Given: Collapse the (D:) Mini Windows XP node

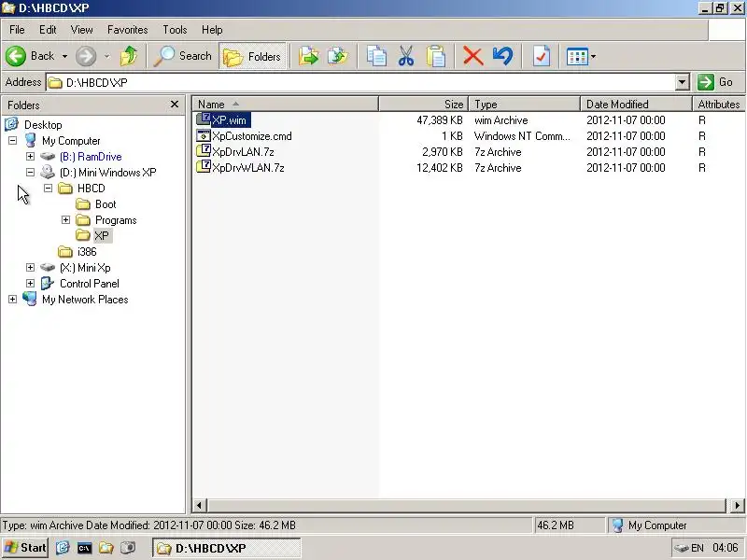Looking at the screenshot, I should click(x=30, y=173).
